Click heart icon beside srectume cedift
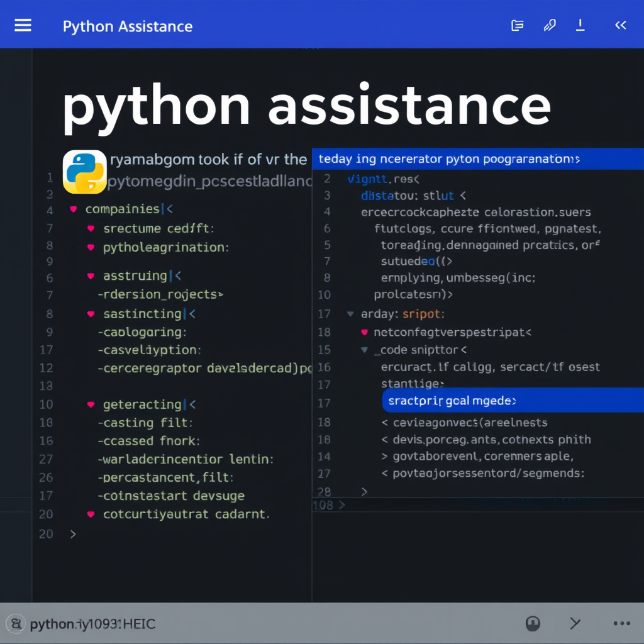Image resolution: width=644 pixels, height=644 pixels. point(91,228)
